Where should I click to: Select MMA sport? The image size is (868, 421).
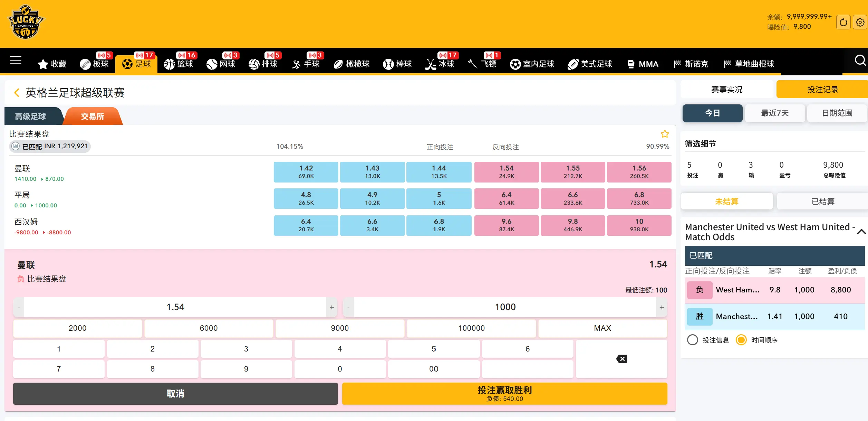(x=643, y=64)
